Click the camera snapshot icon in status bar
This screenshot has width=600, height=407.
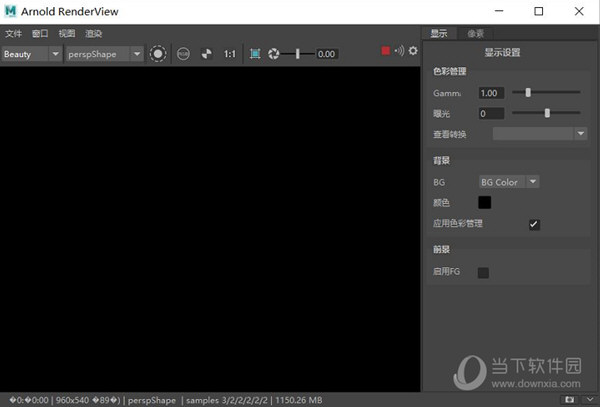[x=569, y=400]
